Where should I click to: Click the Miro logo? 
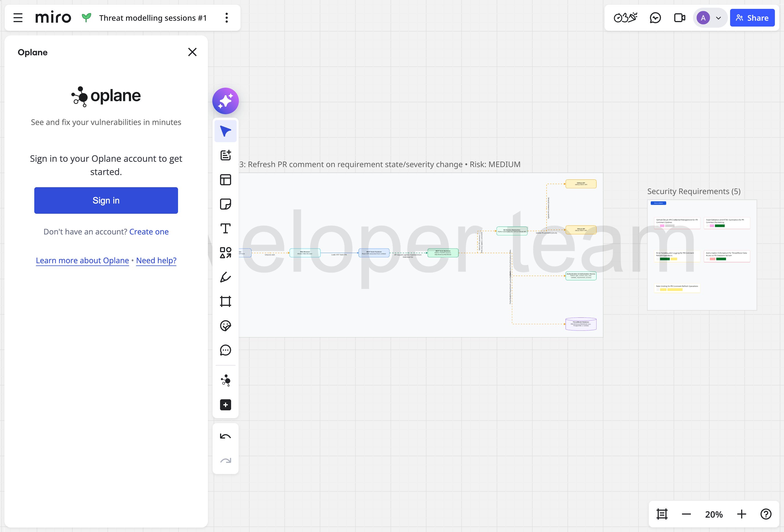(53, 17)
